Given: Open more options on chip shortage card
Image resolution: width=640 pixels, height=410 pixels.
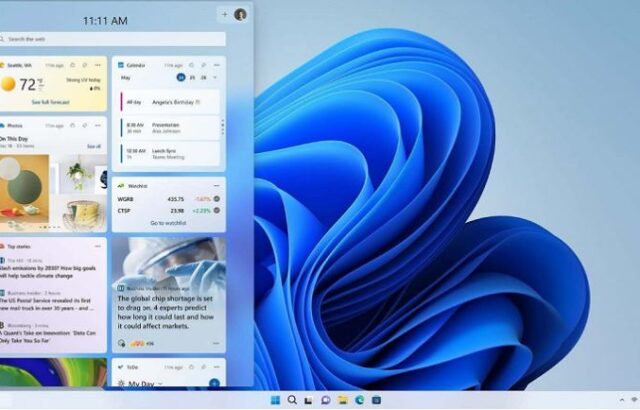Looking at the screenshot, I should 217,344.
